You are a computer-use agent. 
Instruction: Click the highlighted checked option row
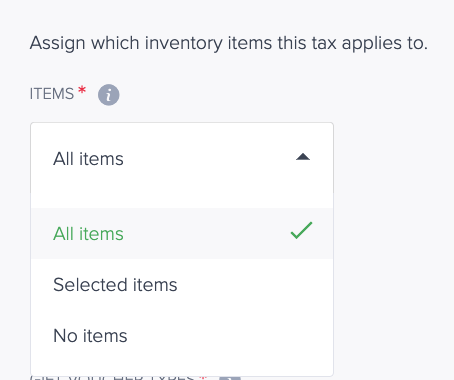pyautogui.click(x=182, y=234)
